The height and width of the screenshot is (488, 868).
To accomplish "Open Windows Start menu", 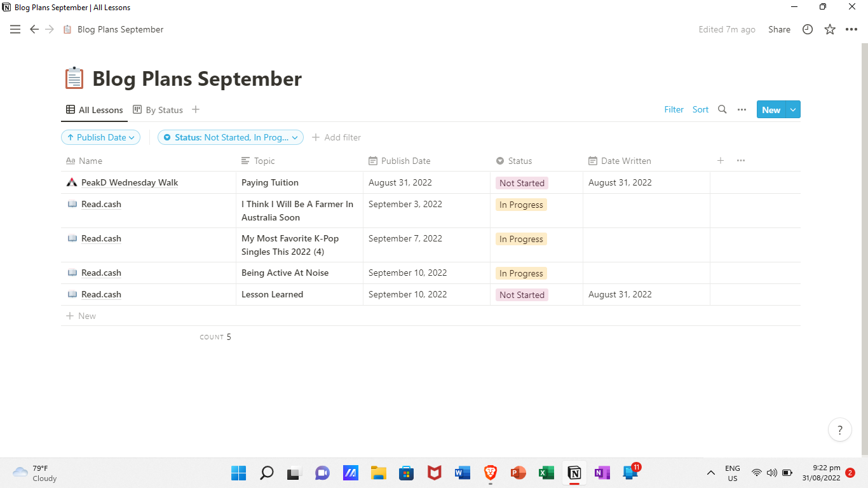I will (x=238, y=473).
